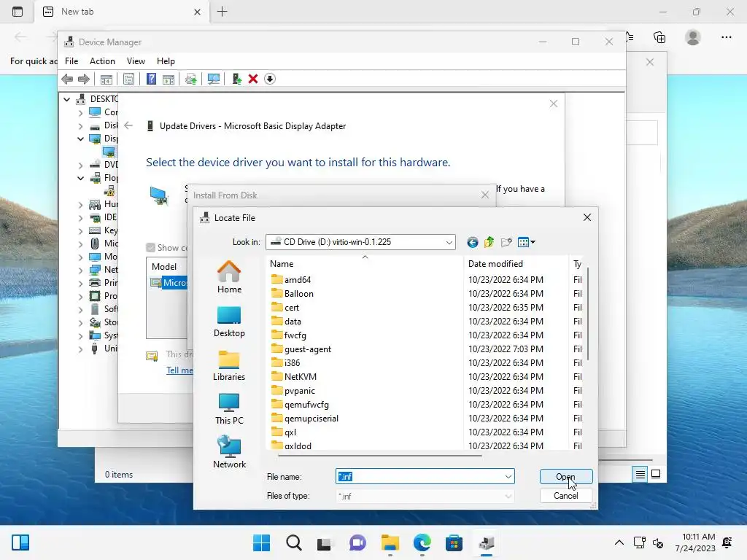Open Microsoft Store from the taskbar
Image resolution: width=747 pixels, height=560 pixels.
click(454, 542)
